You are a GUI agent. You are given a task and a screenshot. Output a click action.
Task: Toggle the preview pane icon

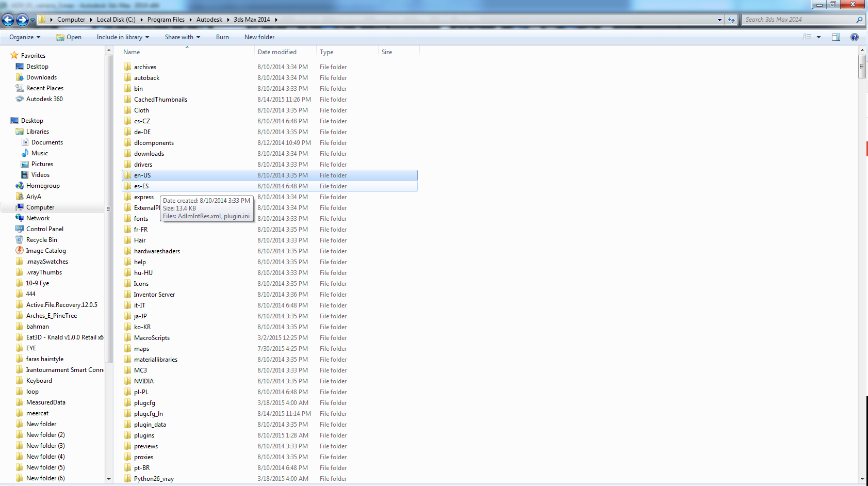[836, 37]
